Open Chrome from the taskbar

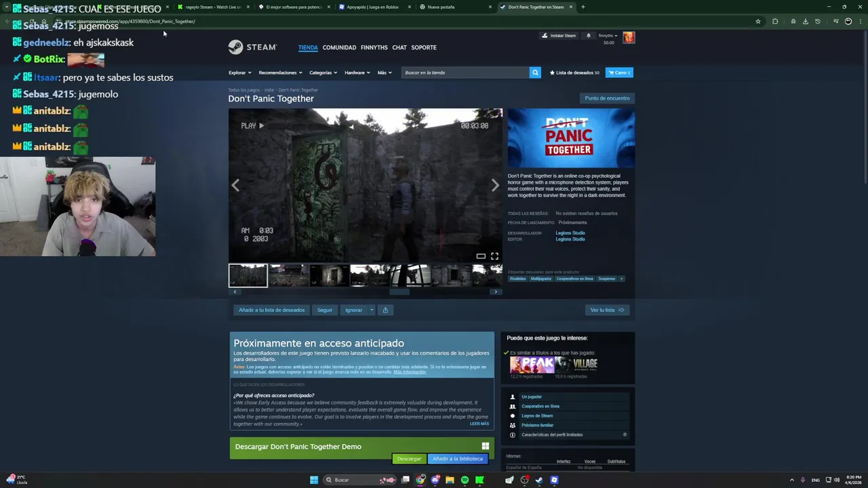(420, 480)
